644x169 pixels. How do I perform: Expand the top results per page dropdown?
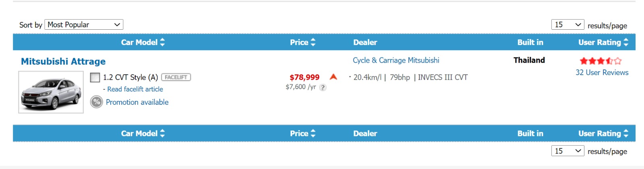click(568, 24)
